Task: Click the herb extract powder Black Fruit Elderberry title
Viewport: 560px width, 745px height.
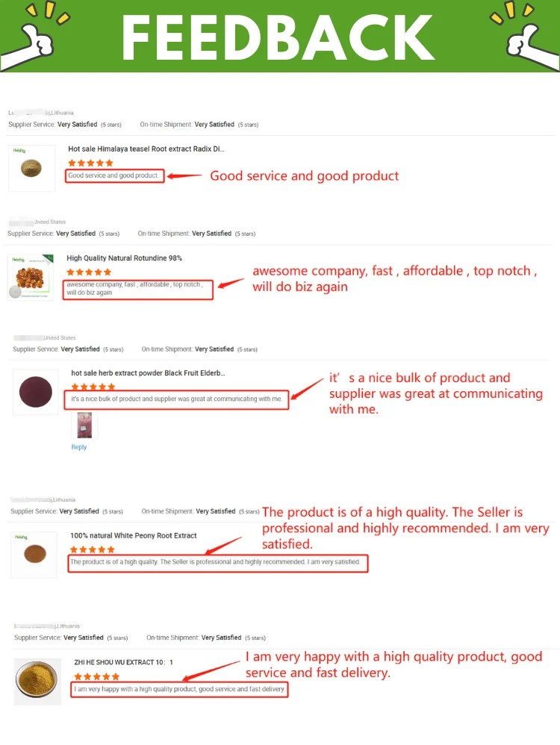Action: [148, 372]
